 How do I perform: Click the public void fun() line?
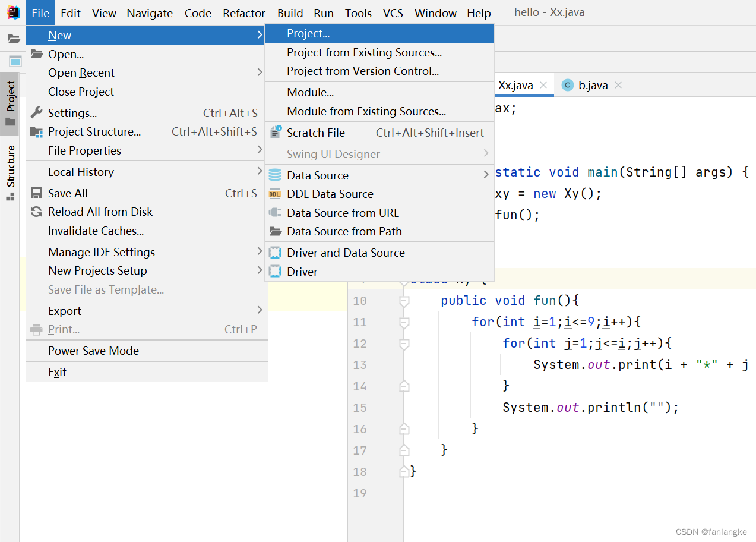coord(510,301)
